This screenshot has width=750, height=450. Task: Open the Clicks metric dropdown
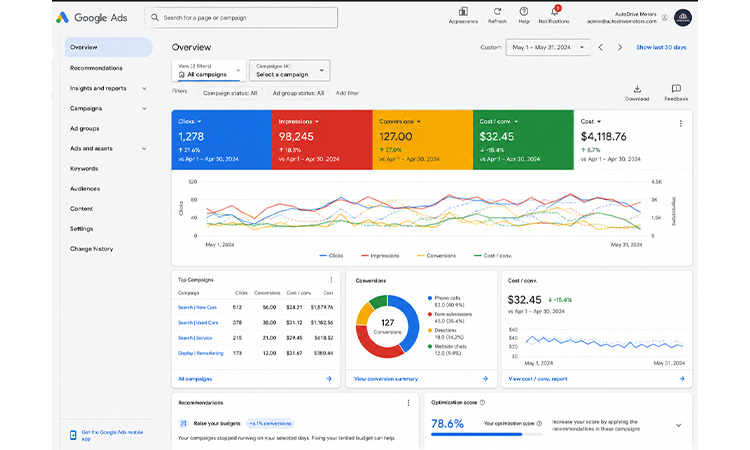coord(199,121)
